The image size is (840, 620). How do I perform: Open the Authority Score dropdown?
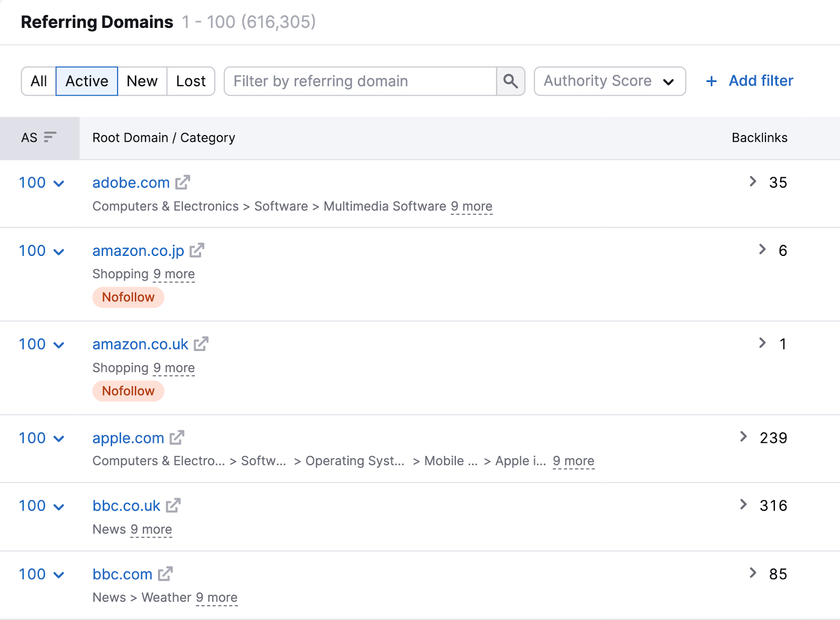point(609,81)
